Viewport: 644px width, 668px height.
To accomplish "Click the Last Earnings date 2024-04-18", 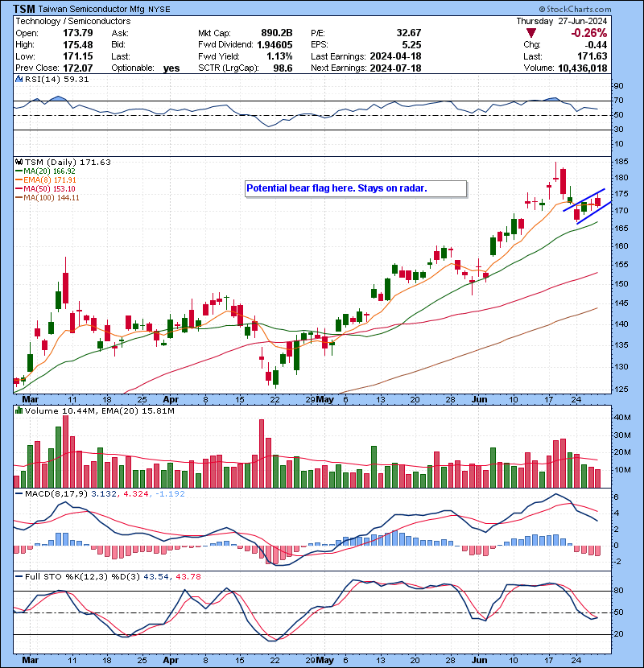I will [x=395, y=56].
